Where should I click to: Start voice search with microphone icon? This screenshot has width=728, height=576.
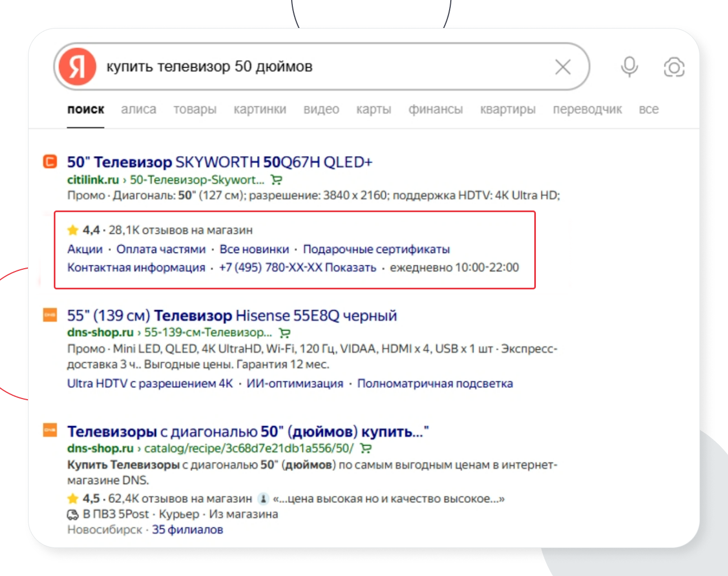pos(629,67)
